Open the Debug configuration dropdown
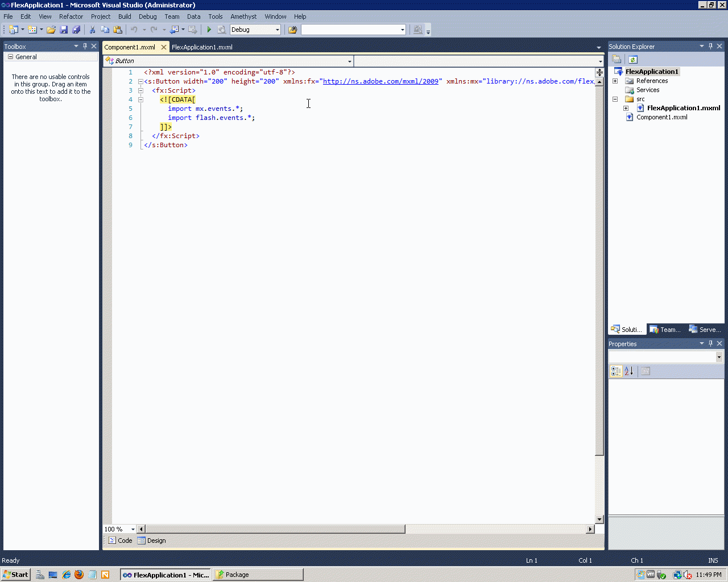The width and height of the screenshot is (728, 582). tap(277, 30)
